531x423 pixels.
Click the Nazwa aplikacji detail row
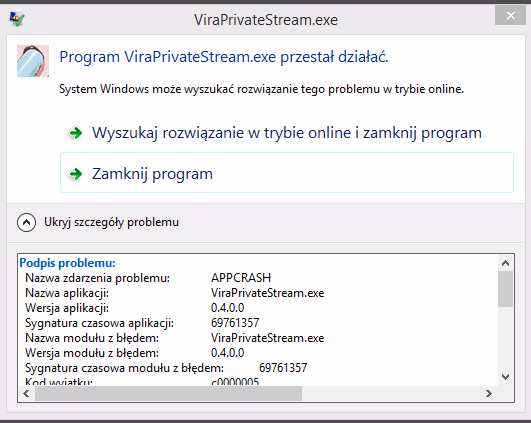click(x=175, y=293)
